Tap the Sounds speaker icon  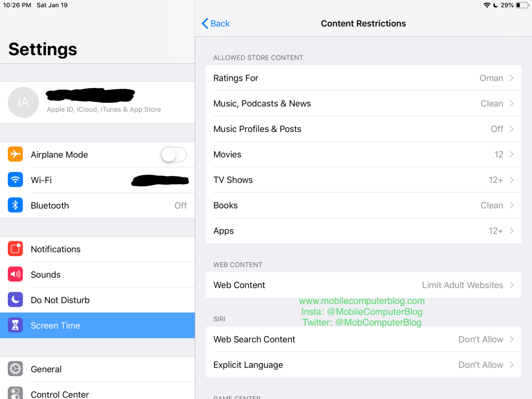tap(15, 275)
